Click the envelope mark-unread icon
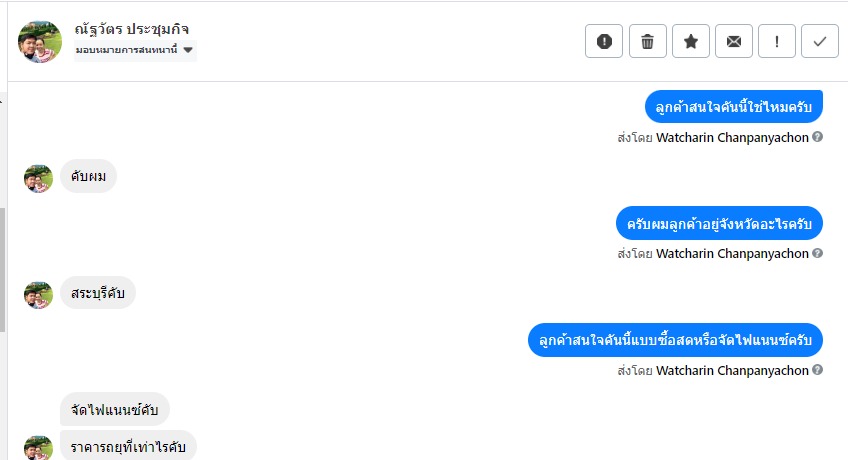The width and height of the screenshot is (848, 460). pos(733,41)
